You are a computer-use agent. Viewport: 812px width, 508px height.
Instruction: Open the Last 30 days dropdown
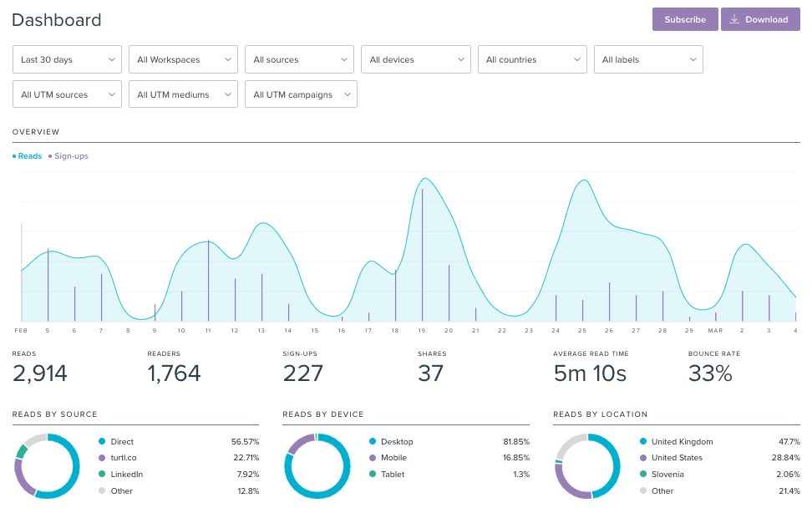(68, 59)
